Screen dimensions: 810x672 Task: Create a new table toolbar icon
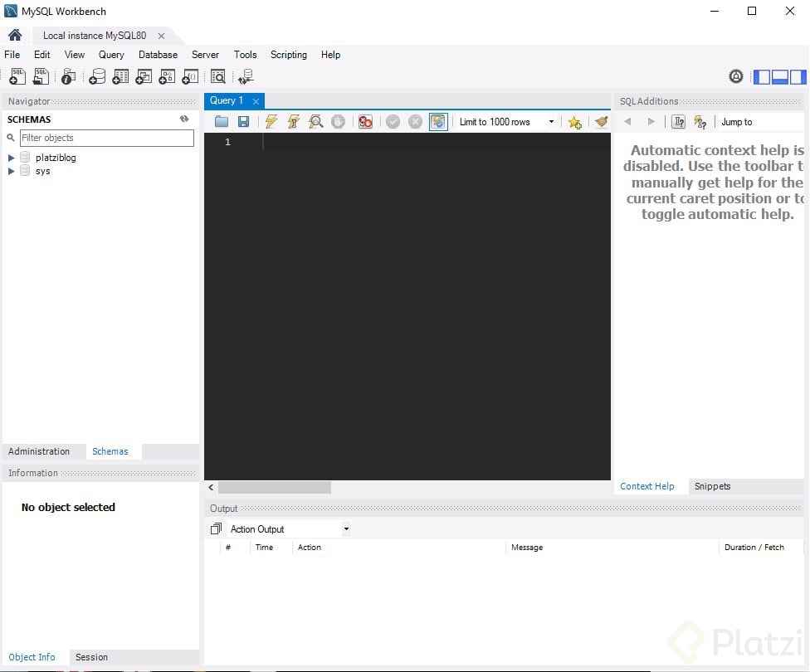[x=120, y=76]
